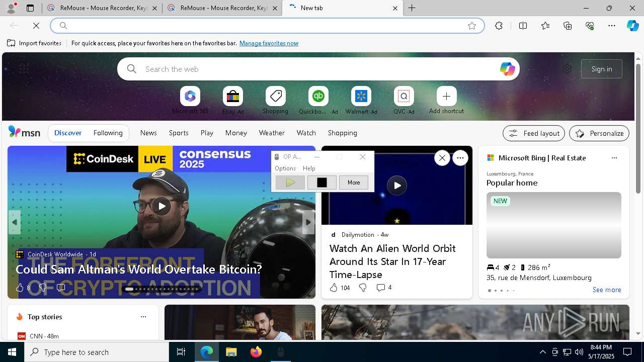644x362 pixels.
Task: Click More button in recorder window
Action: 354,183
